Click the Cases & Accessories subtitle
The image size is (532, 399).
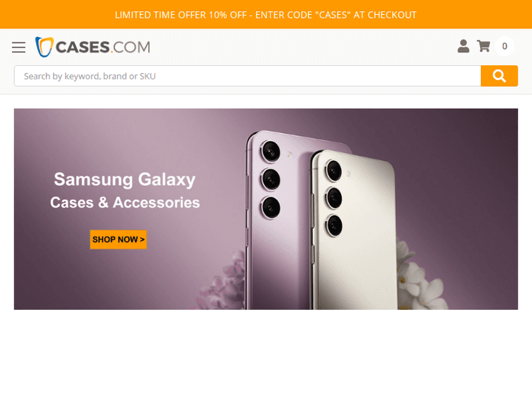coord(125,203)
